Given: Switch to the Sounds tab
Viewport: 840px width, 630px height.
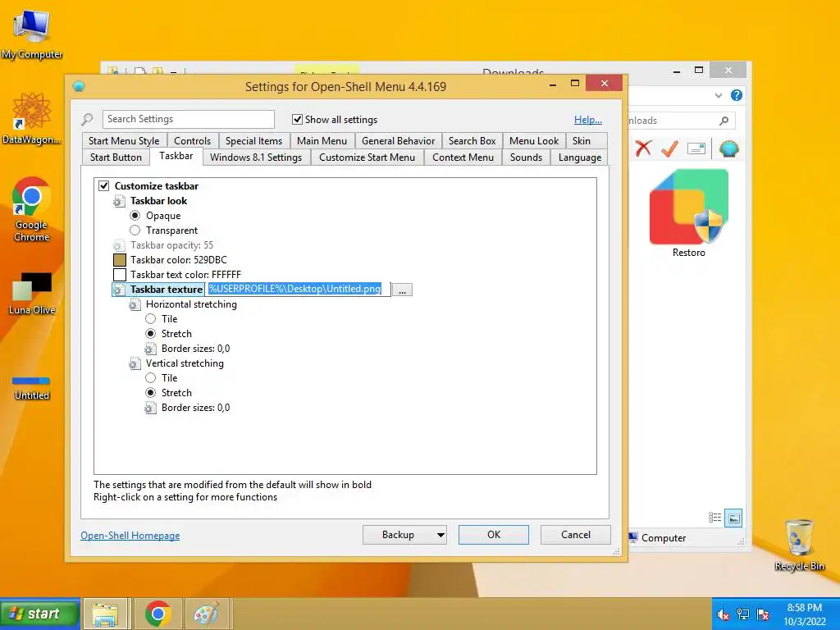Looking at the screenshot, I should (x=526, y=157).
